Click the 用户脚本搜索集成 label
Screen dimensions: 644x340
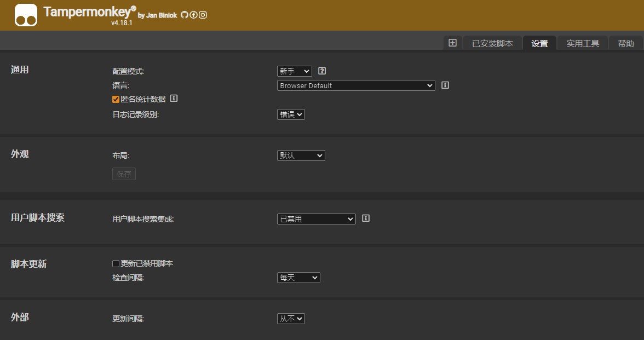[143, 219]
